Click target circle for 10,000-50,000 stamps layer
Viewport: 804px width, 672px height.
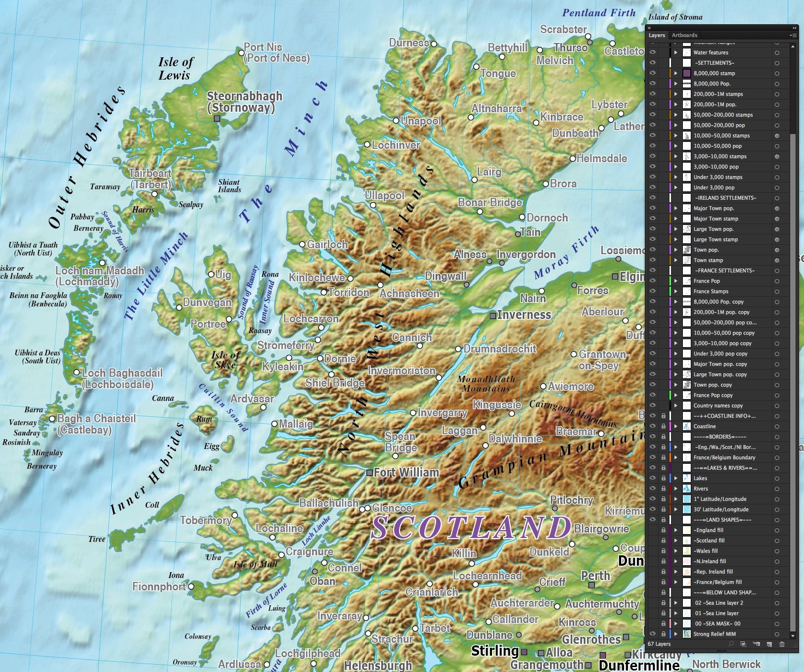777,135
